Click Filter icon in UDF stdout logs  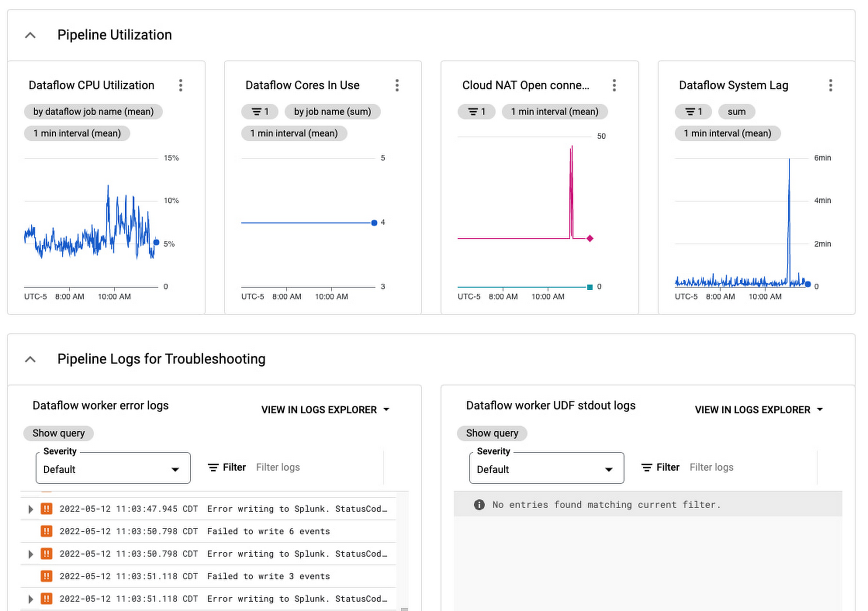coord(647,468)
